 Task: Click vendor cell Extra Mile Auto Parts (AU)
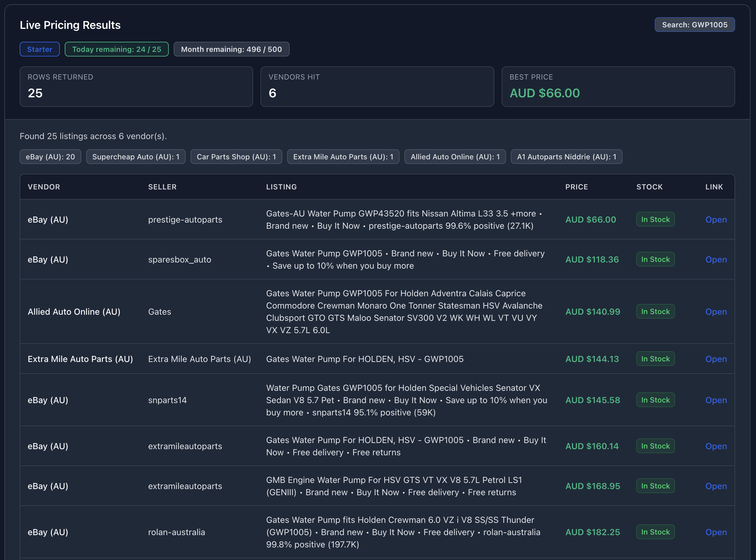[80, 359]
